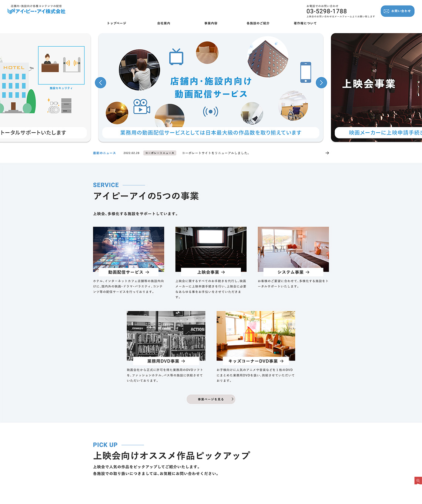Click the arrow on 上映会事業 card label

coord(224,272)
